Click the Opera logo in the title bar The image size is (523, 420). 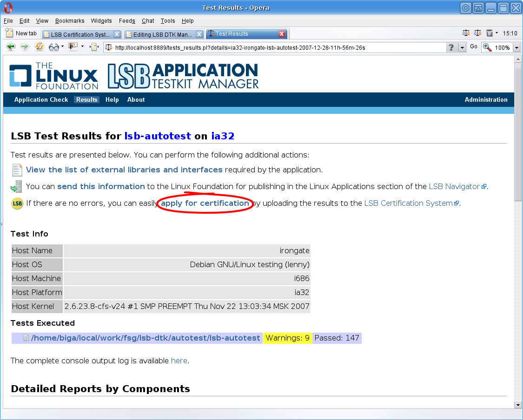[8, 7]
